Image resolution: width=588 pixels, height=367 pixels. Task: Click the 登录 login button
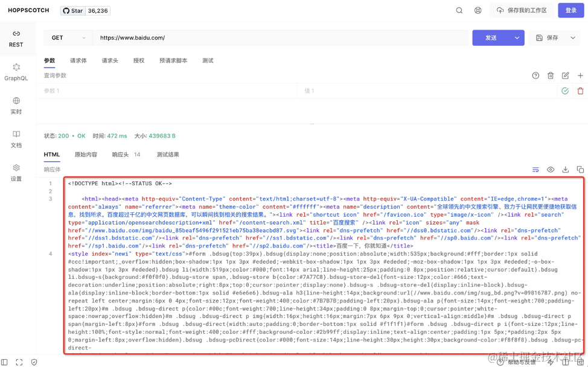coord(570,10)
